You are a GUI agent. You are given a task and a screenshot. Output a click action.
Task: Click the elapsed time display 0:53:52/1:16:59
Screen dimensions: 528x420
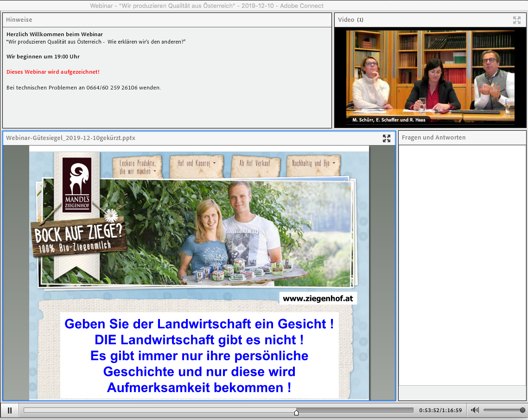tap(440, 410)
